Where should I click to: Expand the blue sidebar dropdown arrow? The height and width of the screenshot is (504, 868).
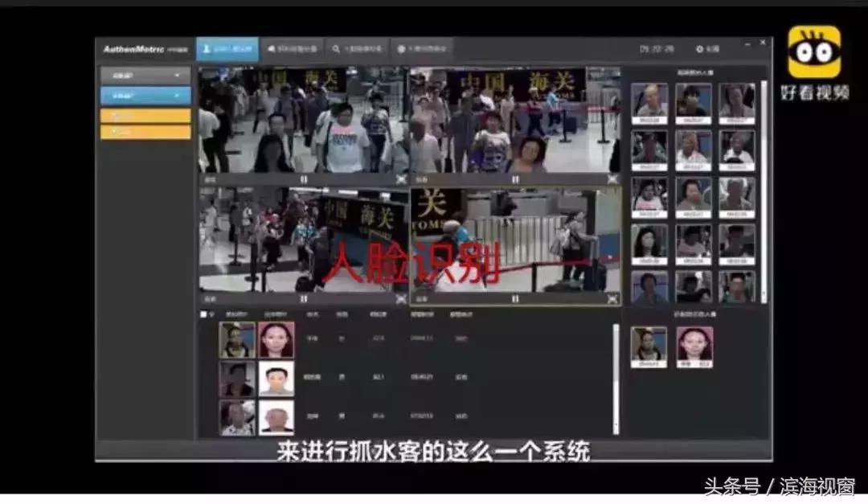coord(178,95)
